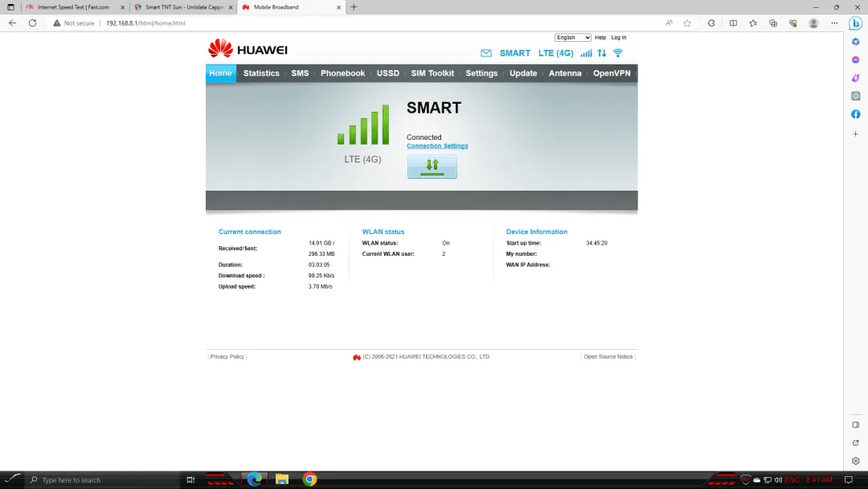Open the browser extensions icon
This screenshot has height=489, width=868.
coord(711,23)
